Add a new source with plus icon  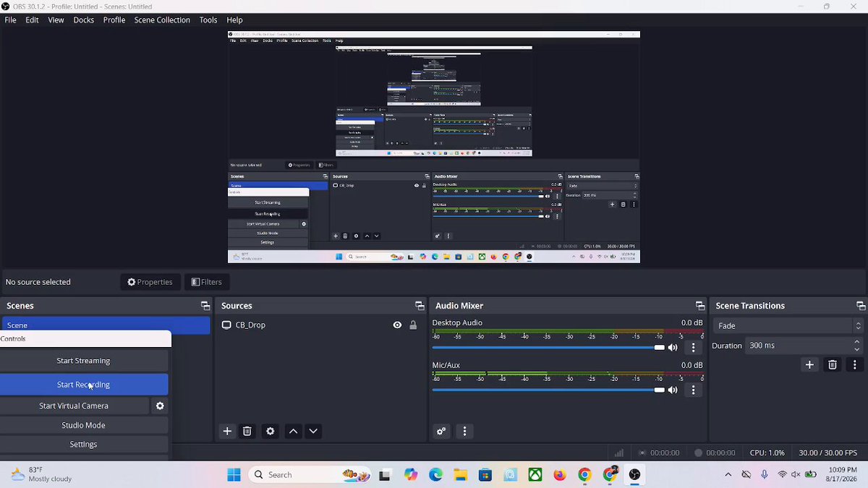227,431
